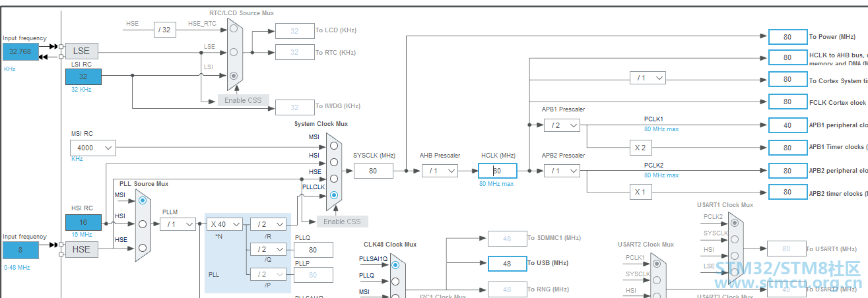Viewport: 868px width, 298px height.
Task: Select HSI in PLL Source Mux
Action: [143, 224]
